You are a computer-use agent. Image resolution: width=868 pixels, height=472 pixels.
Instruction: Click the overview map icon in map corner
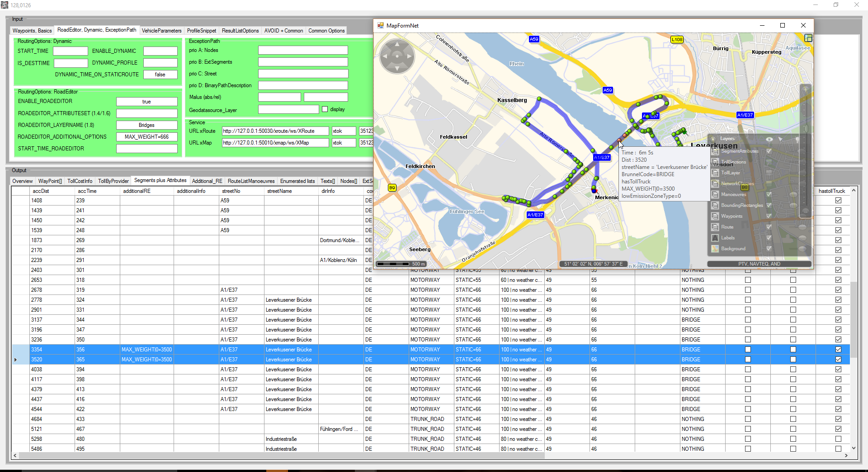point(808,38)
